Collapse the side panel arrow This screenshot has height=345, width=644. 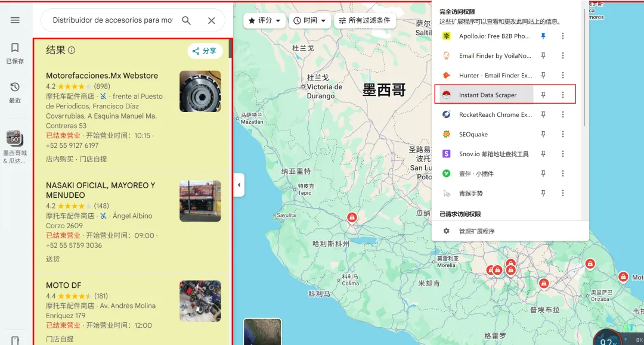coord(239,185)
